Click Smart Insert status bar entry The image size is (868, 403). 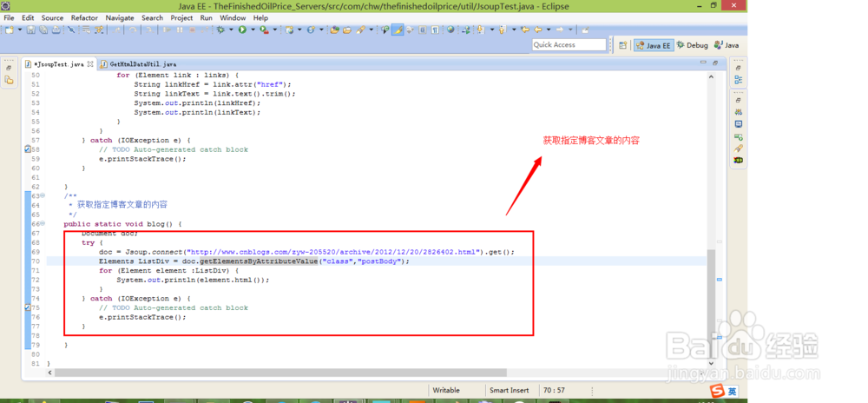(x=509, y=390)
